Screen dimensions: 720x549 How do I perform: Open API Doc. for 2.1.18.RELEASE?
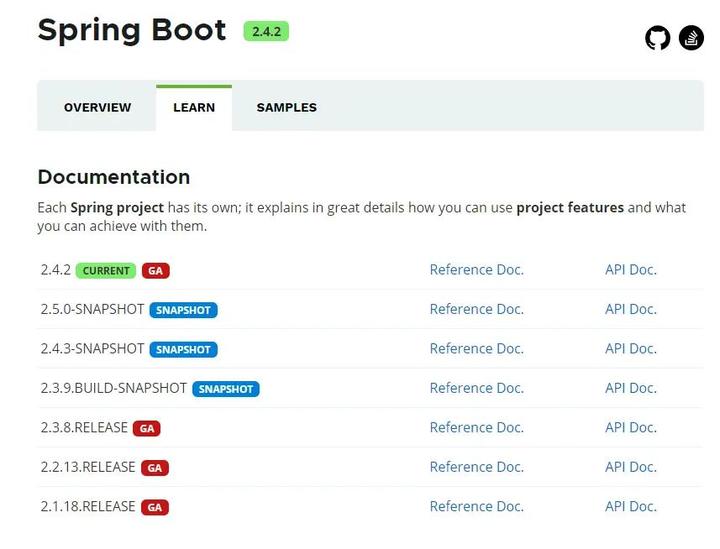click(x=630, y=506)
